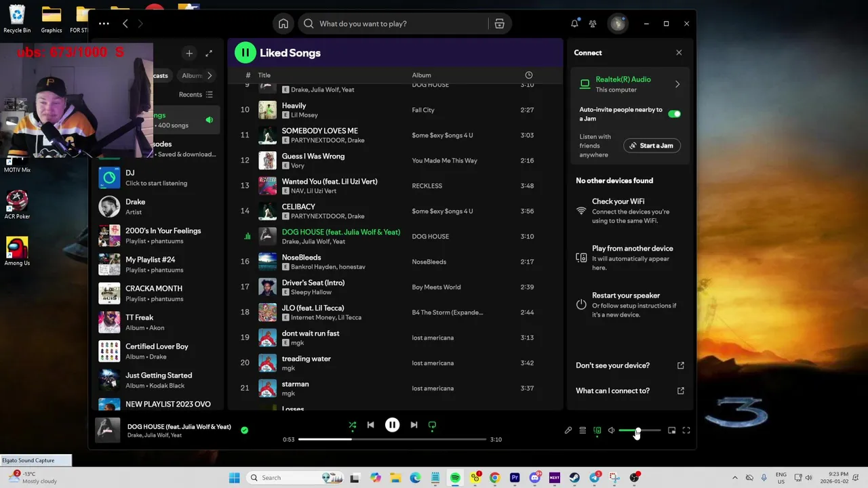This screenshot has width=868, height=488.
Task: Open 2000's In Your Feelings playlist
Action: (x=157, y=236)
